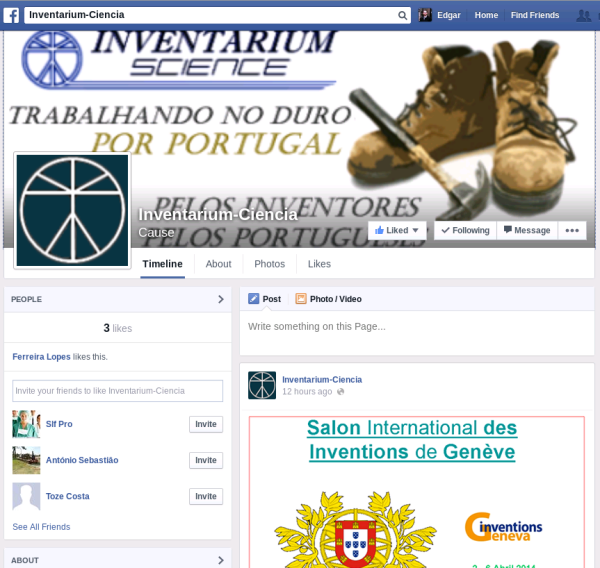Screen dimensions: 600x568
Task: Click the Cause category label
Action: [156, 233]
